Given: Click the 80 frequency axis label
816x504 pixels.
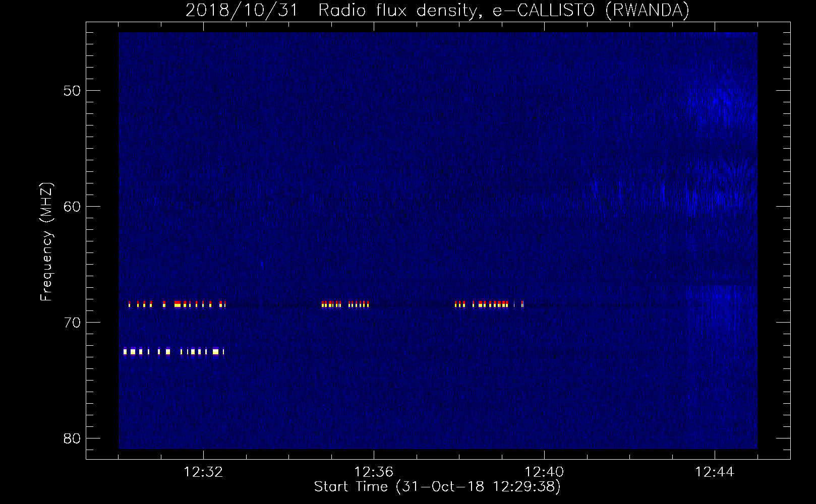Looking at the screenshot, I should pos(72,438).
